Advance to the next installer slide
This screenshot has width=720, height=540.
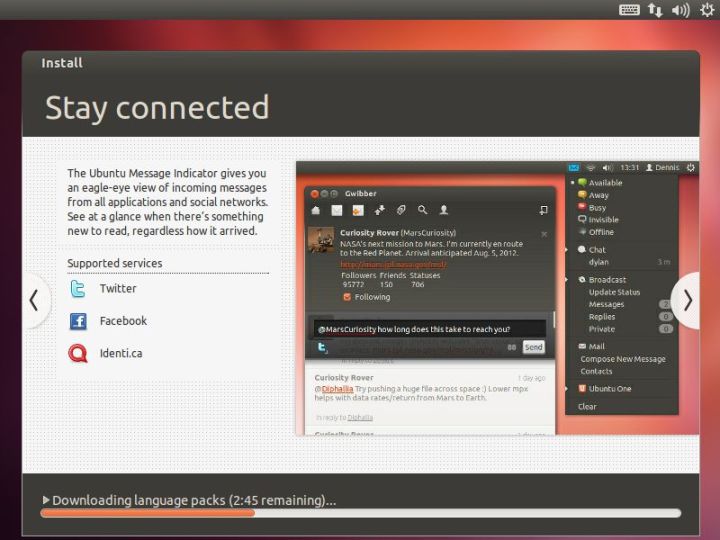687,301
